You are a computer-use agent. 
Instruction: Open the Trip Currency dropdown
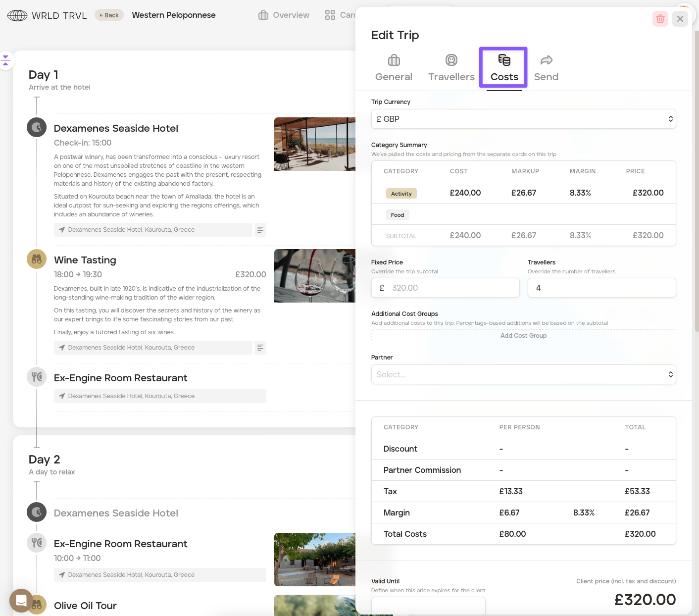pyautogui.click(x=523, y=119)
